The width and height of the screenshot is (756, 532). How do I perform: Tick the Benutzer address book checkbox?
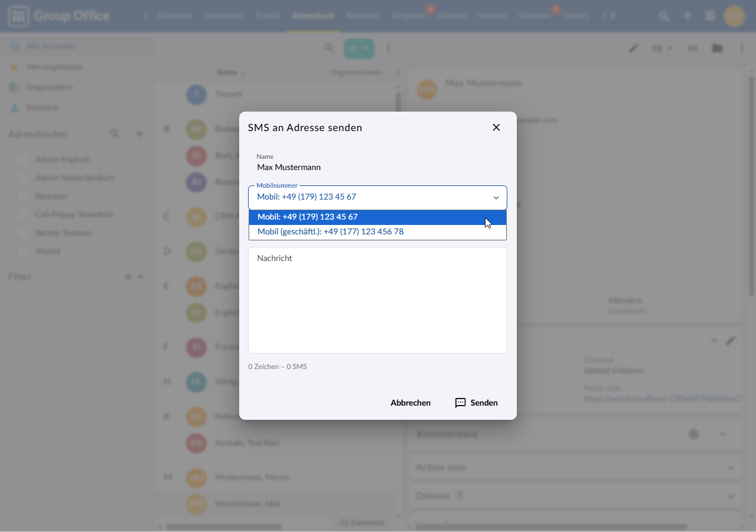pos(23,196)
